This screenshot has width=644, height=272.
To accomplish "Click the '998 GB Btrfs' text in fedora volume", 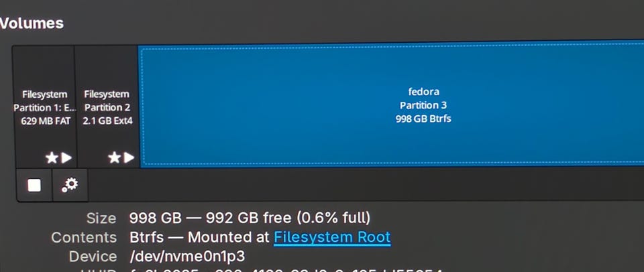I will pos(423,119).
